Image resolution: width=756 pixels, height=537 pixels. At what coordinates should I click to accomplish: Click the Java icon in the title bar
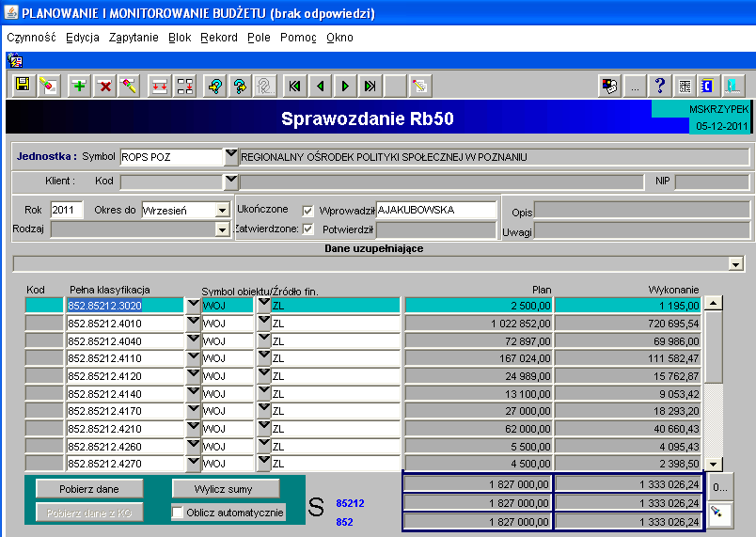[x=11, y=12]
